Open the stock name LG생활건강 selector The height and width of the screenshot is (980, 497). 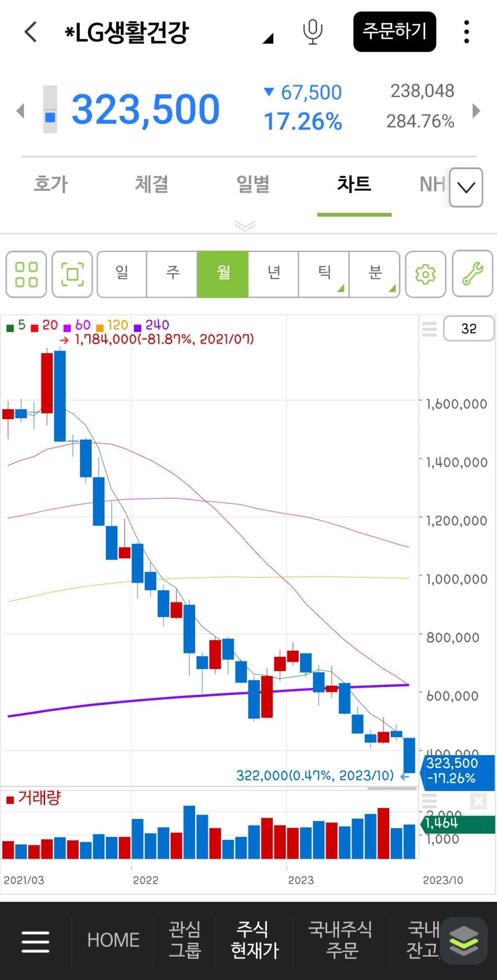169,32
